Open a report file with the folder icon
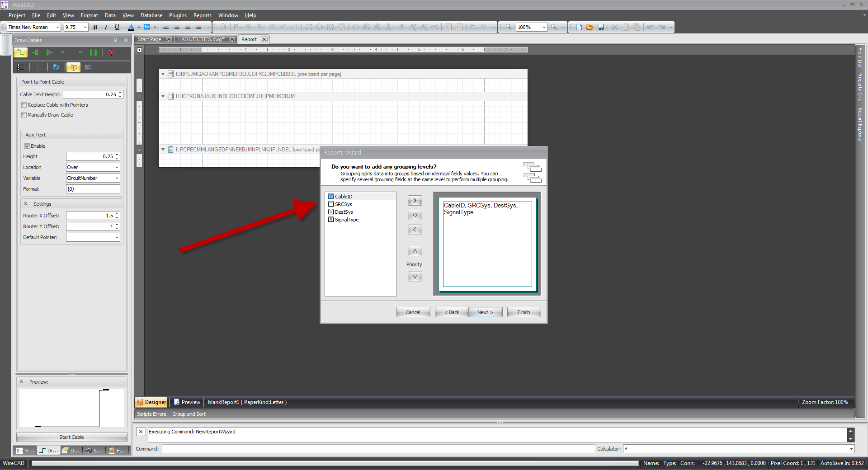 pos(590,27)
